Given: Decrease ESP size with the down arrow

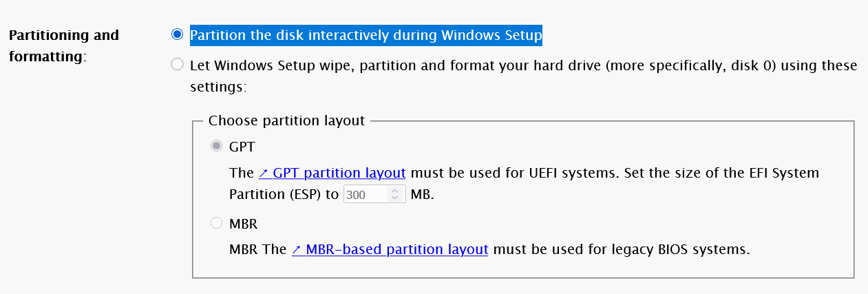Looking at the screenshot, I should click(x=394, y=198).
